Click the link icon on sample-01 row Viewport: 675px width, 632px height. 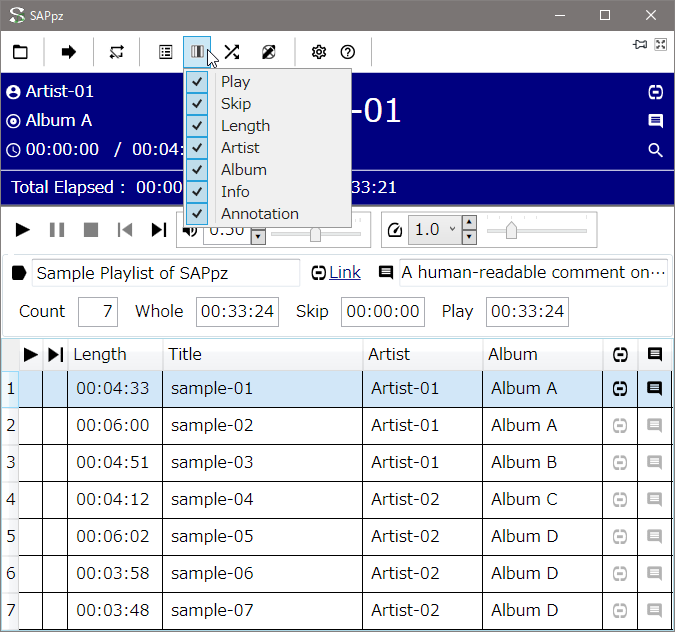click(x=620, y=389)
